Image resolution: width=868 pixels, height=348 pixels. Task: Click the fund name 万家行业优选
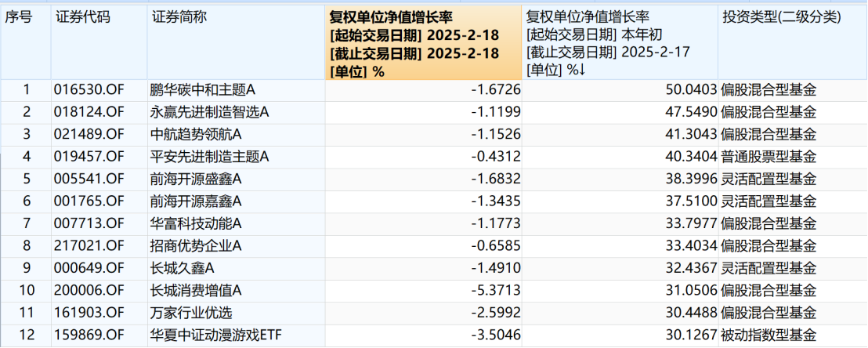coord(190,313)
